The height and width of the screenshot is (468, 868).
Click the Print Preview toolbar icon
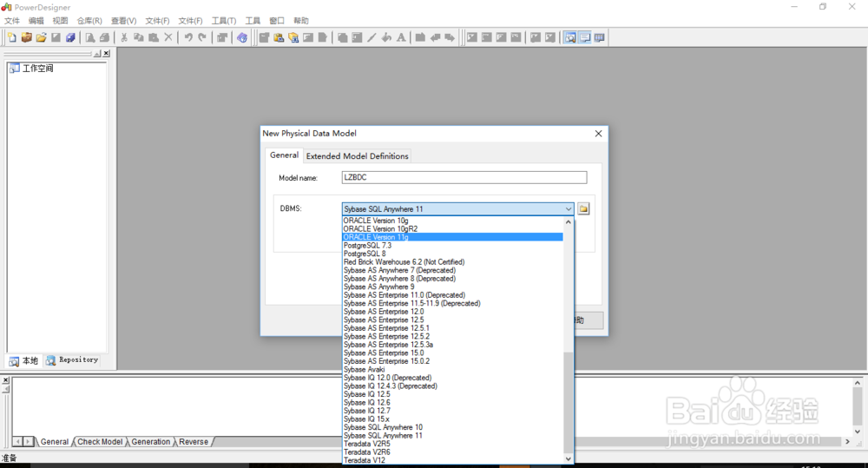89,37
